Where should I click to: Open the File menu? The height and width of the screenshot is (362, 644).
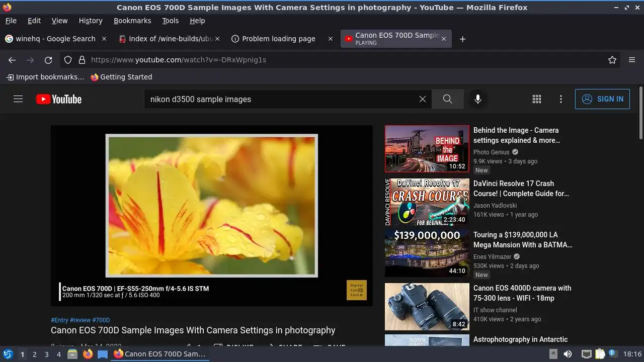click(x=11, y=21)
